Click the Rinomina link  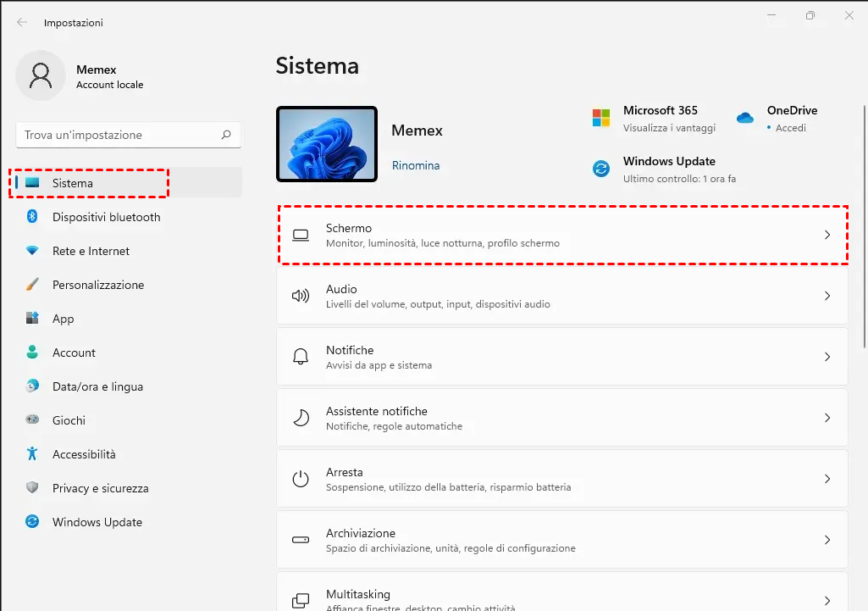(x=416, y=166)
